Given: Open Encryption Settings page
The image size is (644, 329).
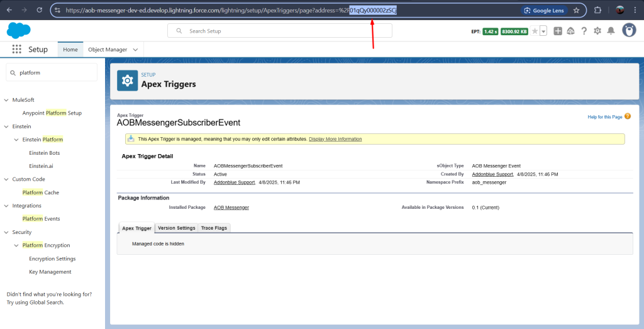Looking at the screenshot, I should click(52, 259).
